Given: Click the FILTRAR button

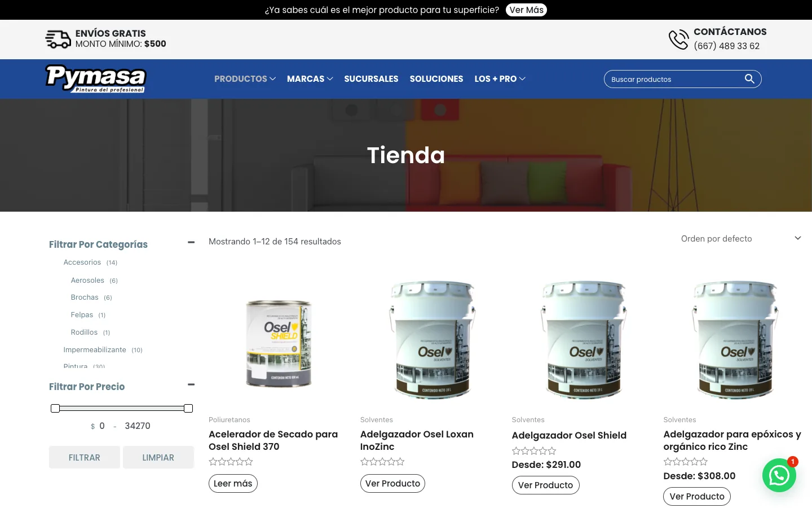Looking at the screenshot, I should (x=85, y=457).
